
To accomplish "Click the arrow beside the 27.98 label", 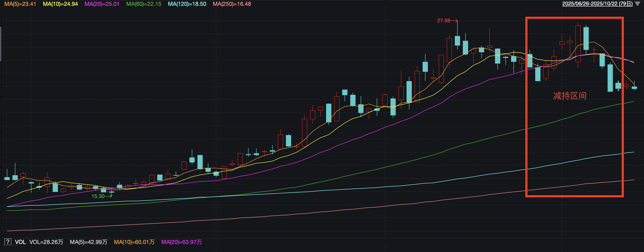I will (454, 21).
